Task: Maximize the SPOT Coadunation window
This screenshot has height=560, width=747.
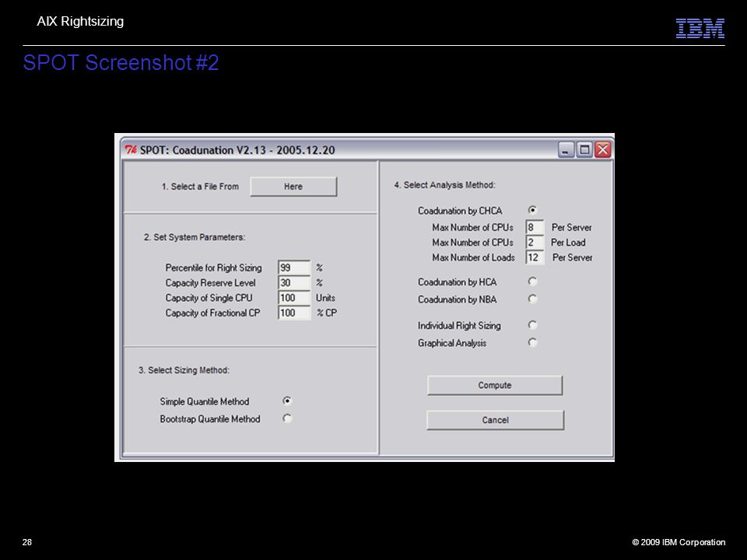Action: pos(584,150)
